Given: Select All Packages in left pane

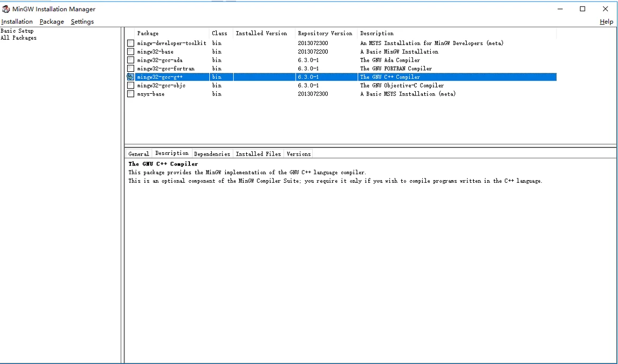Looking at the screenshot, I should (19, 38).
